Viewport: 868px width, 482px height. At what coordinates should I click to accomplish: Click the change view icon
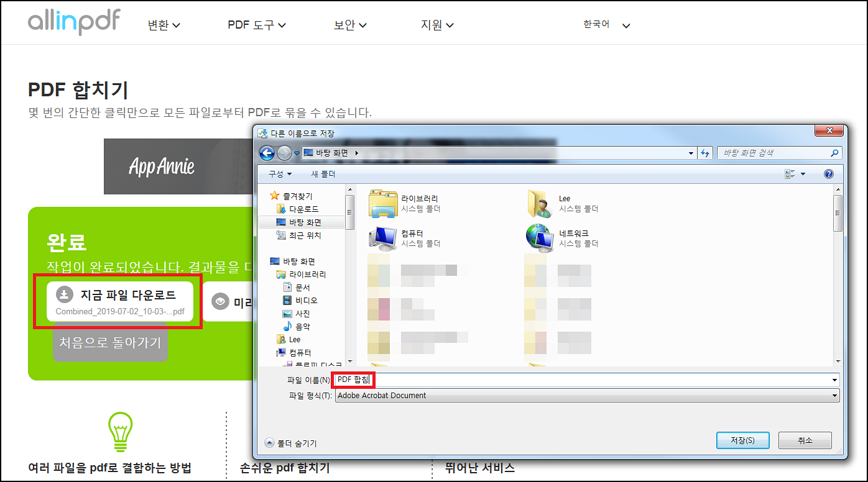(x=790, y=174)
